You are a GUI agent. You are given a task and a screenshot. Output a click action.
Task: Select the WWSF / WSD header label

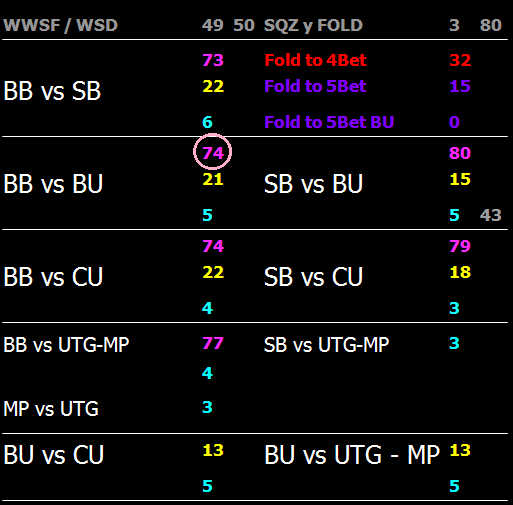[x=61, y=25]
